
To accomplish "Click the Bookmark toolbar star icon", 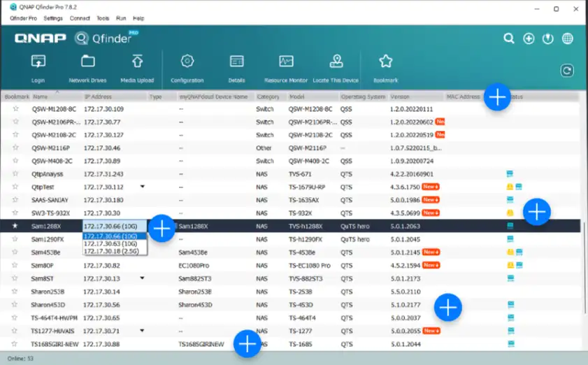I will 385,61.
